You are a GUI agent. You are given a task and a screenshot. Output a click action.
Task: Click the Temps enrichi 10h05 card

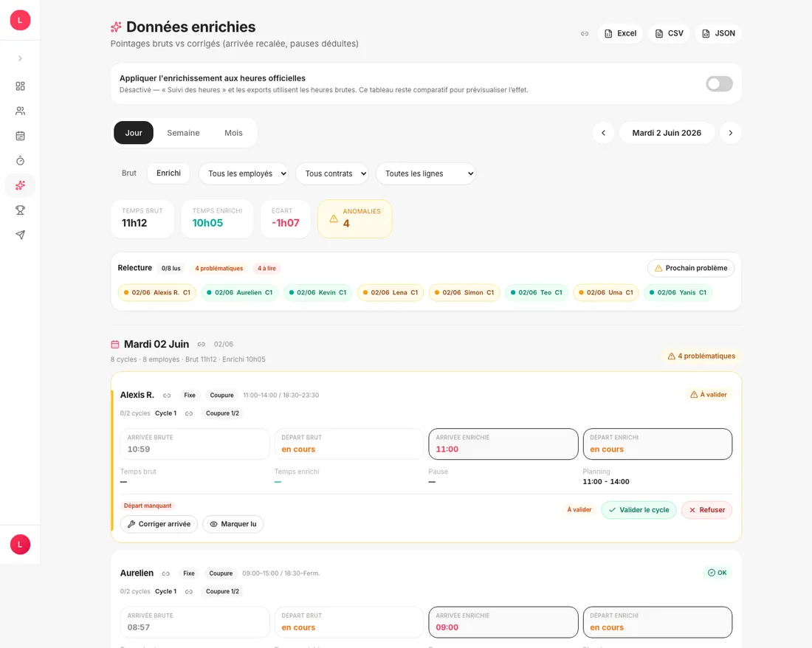pyautogui.click(x=218, y=219)
